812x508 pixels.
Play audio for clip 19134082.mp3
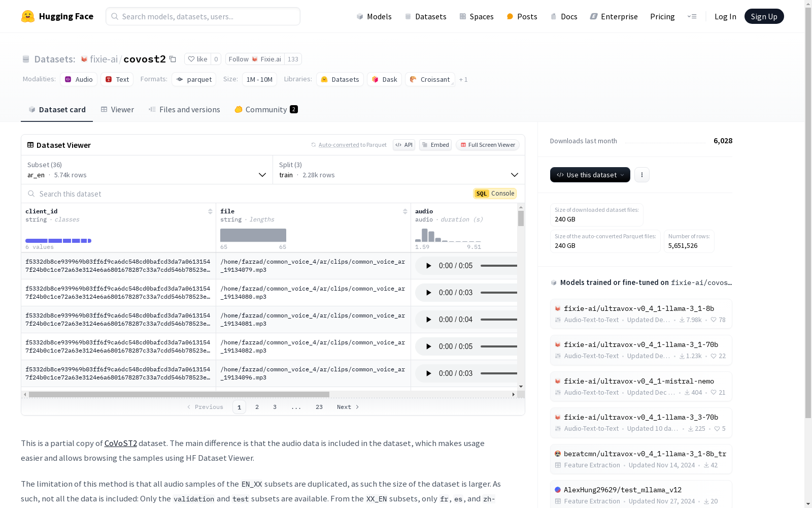[x=428, y=346]
